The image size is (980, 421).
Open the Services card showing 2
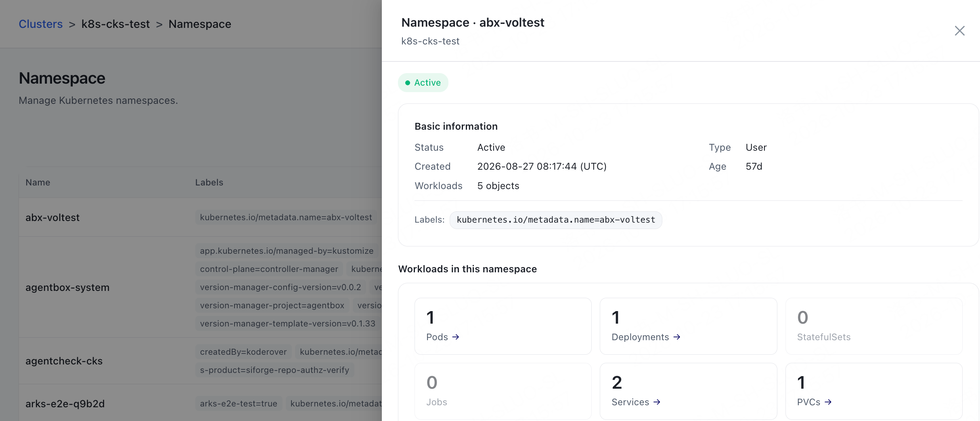688,391
